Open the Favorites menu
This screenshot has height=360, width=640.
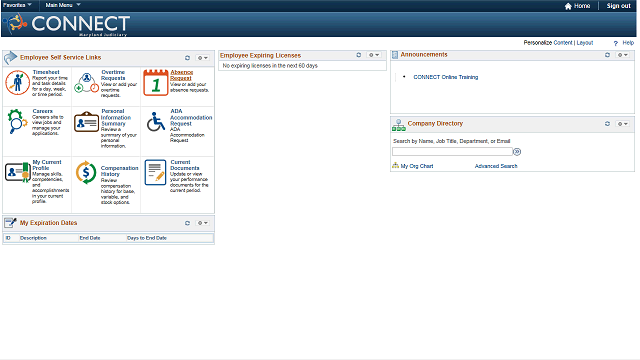(x=17, y=5)
